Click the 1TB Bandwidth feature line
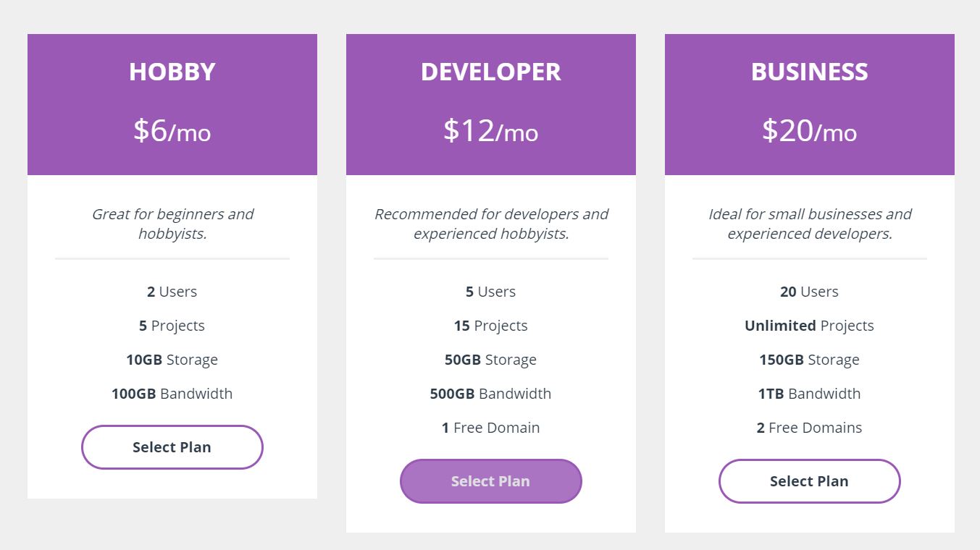The image size is (980, 550). [x=809, y=394]
